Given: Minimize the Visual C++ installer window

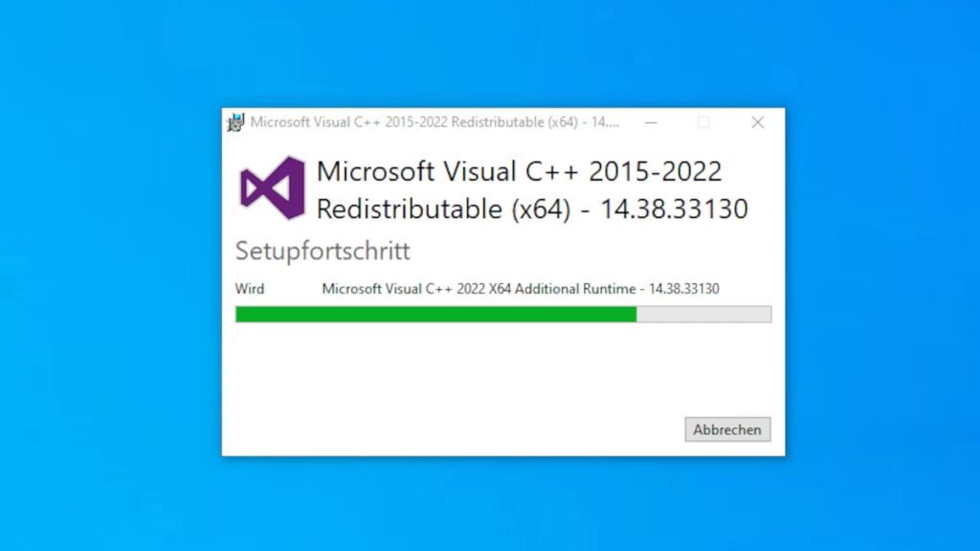Looking at the screenshot, I should tap(651, 122).
